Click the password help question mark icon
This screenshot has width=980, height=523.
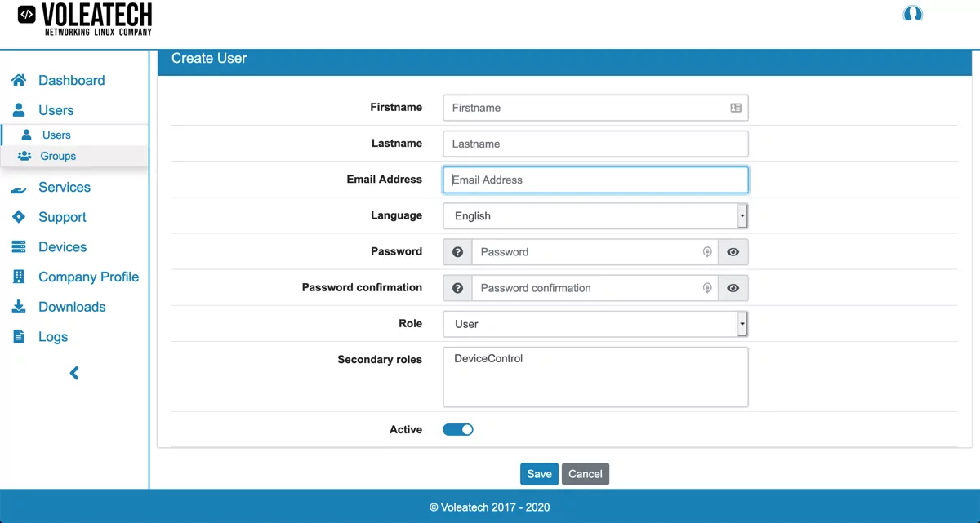[457, 251]
